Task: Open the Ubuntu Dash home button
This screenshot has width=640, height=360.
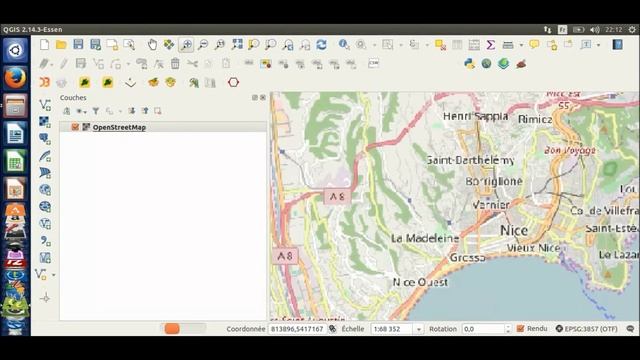Action: coord(16,50)
